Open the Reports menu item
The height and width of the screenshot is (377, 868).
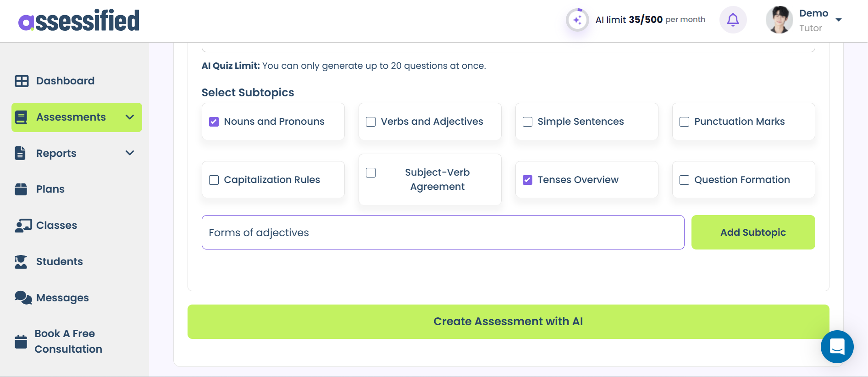point(56,153)
